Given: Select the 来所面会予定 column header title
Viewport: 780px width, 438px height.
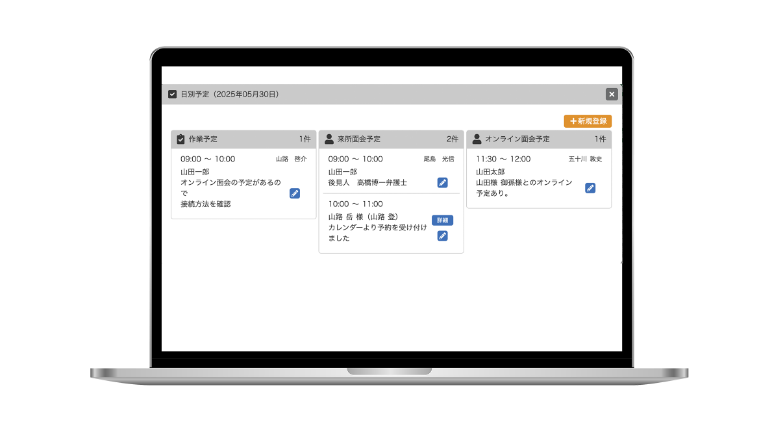Looking at the screenshot, I should 358,139.
